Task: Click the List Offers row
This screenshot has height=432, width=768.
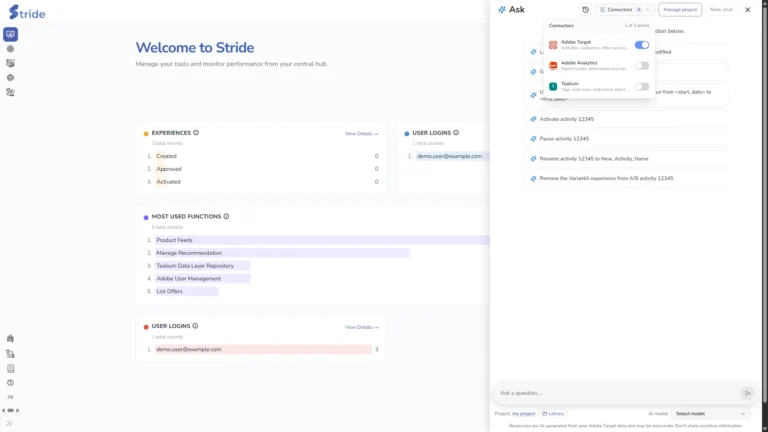Action: [x=186, y=291]
